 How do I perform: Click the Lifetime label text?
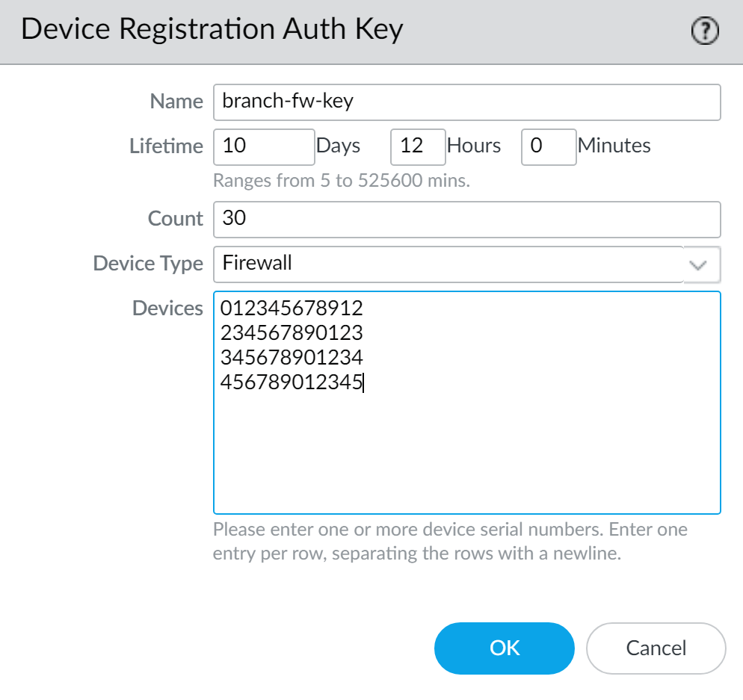point(166,146)
